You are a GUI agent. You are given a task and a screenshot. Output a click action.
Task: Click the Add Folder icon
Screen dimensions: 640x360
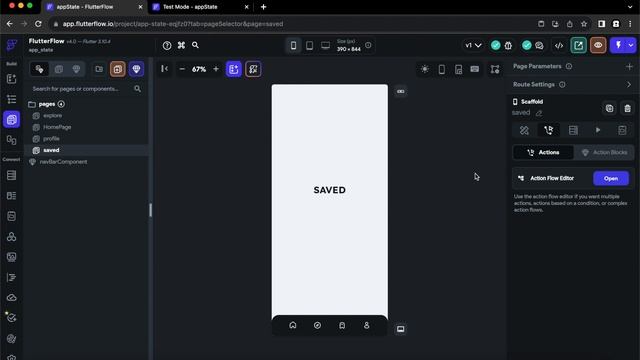[99, 69]
